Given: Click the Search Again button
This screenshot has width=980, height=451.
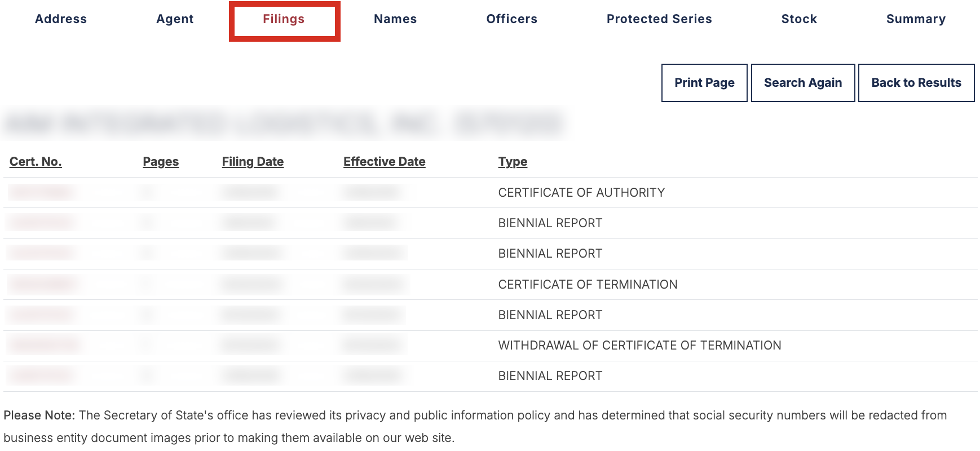Looking at the screenshot, I should pyautogui.click(x=803, y=83).
